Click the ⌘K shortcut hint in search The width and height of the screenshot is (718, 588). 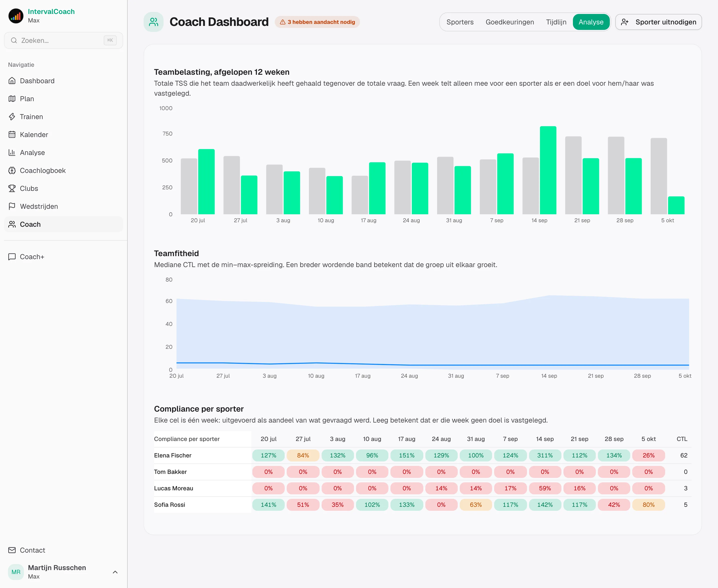tap(110, 40)
